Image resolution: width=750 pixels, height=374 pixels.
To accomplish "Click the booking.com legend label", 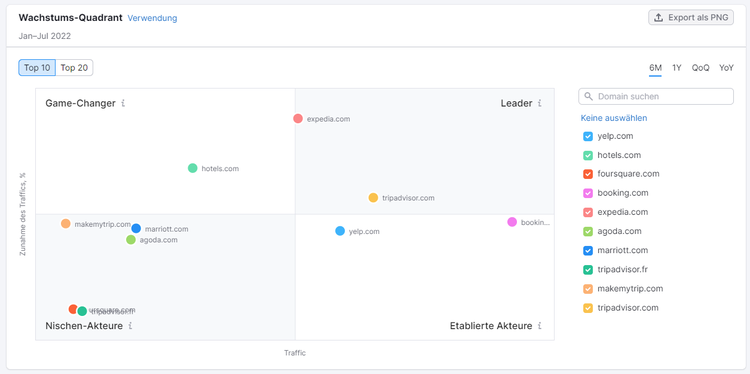I will point(623,193).
